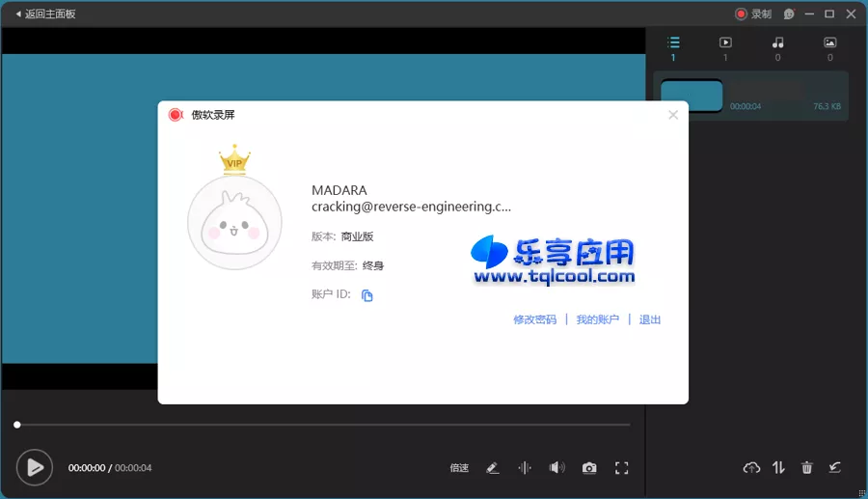Take a snapshot with the camera icon

click(589, 468)
